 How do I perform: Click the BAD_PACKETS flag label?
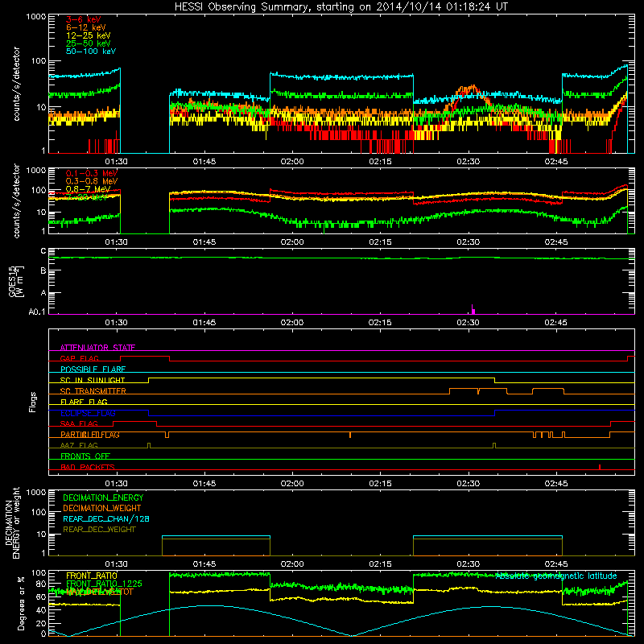88,467
